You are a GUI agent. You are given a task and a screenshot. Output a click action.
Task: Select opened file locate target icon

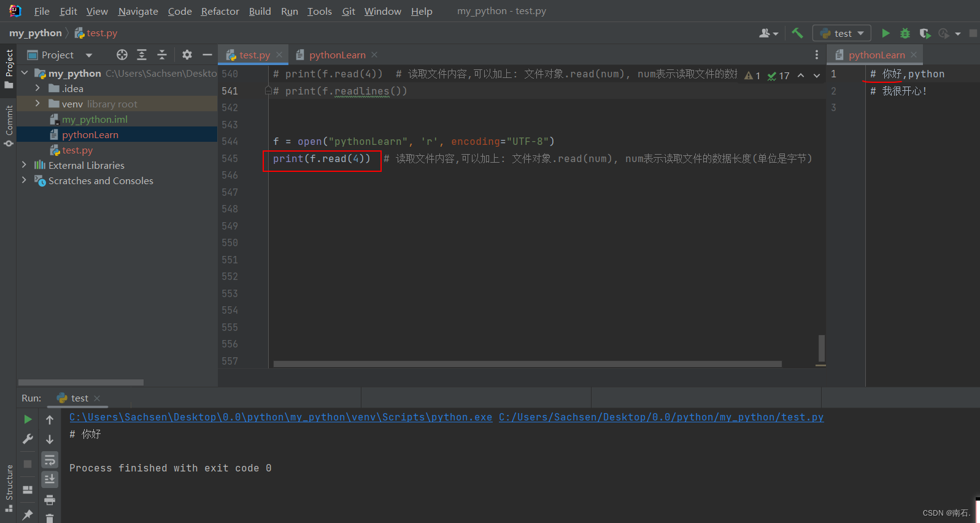122,55
